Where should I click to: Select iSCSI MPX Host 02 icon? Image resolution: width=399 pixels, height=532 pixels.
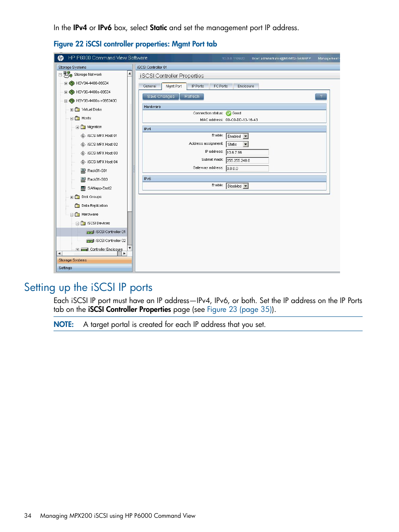point(83,144)
